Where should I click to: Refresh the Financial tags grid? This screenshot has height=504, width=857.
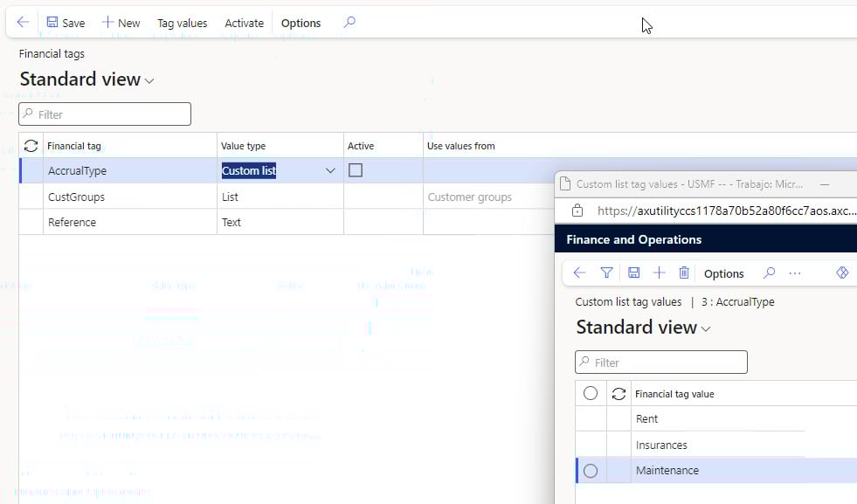click(31, 146)
